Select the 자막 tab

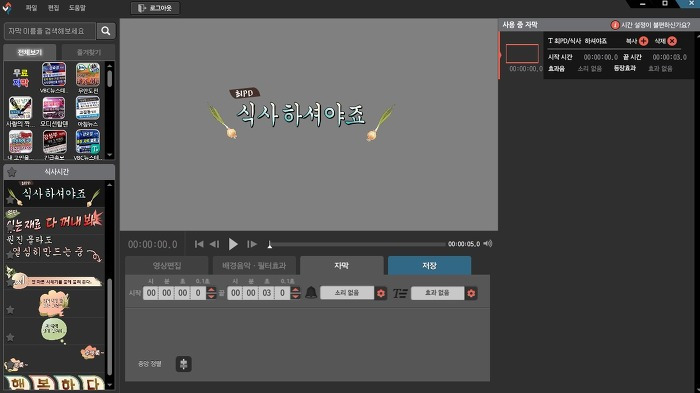point(342,265)
